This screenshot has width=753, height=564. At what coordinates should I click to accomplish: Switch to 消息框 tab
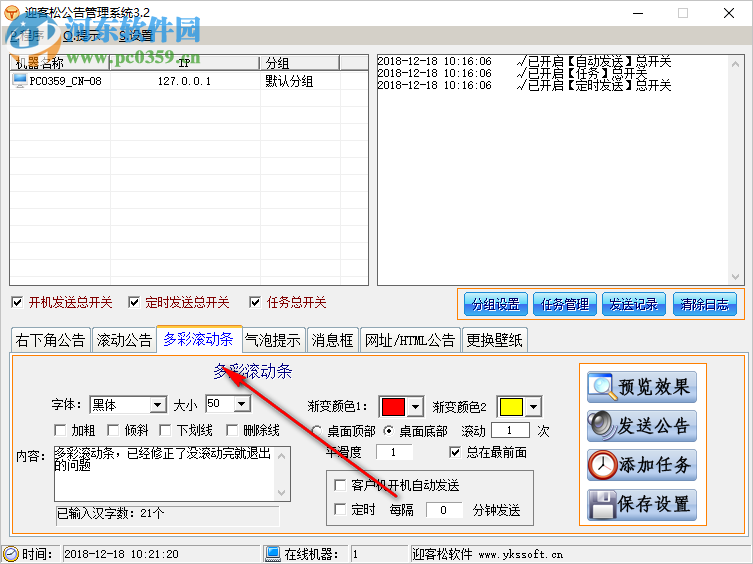(332, 340)
